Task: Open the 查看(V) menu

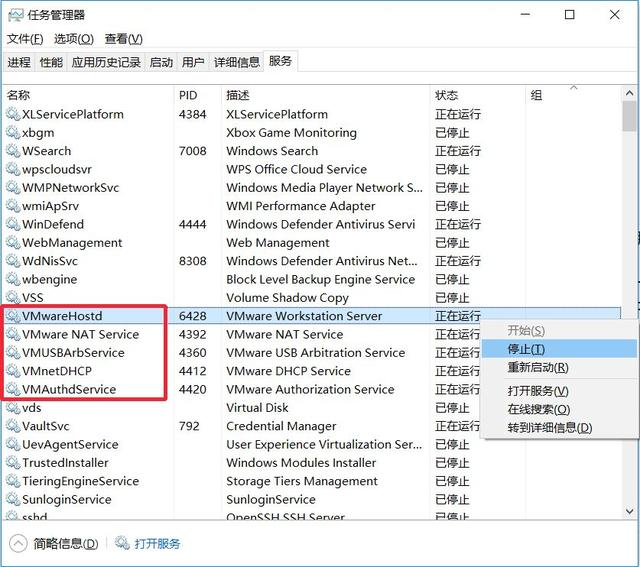Action: tap(124, 39)
